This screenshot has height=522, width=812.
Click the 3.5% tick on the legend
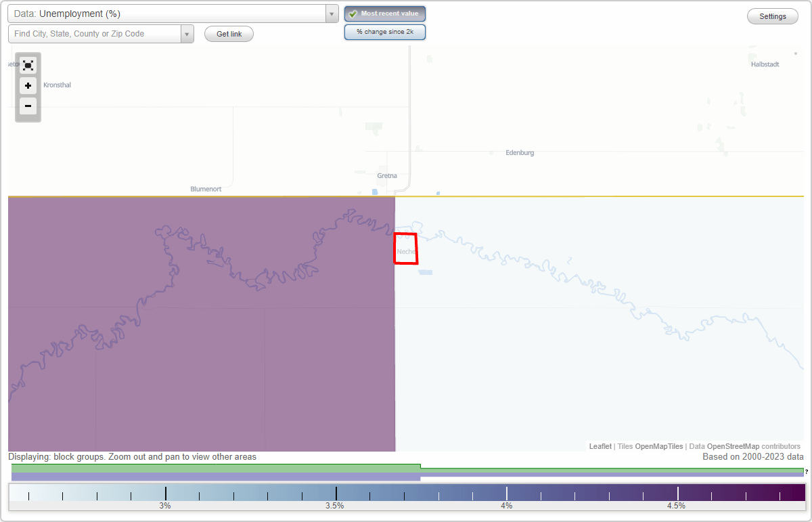(335, 505)
